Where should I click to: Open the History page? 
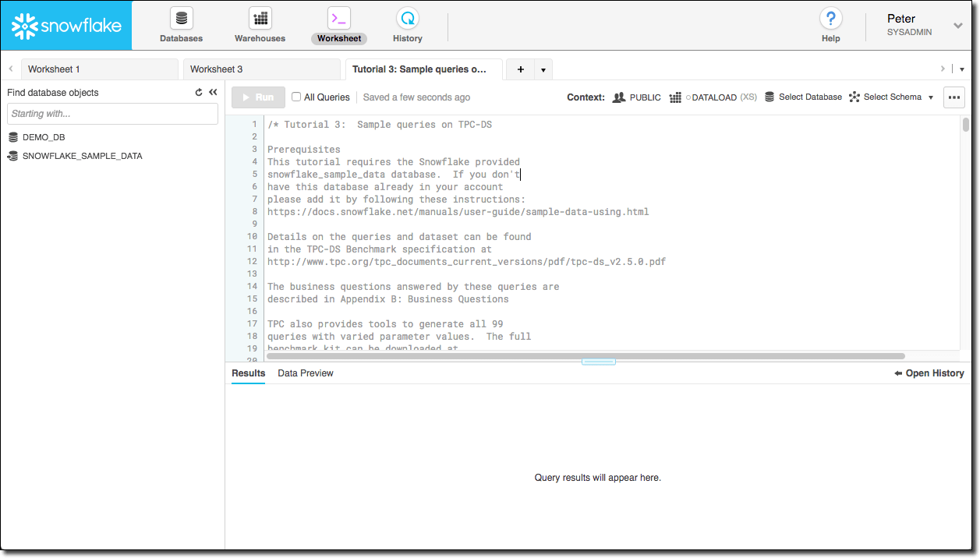point(407,26)
